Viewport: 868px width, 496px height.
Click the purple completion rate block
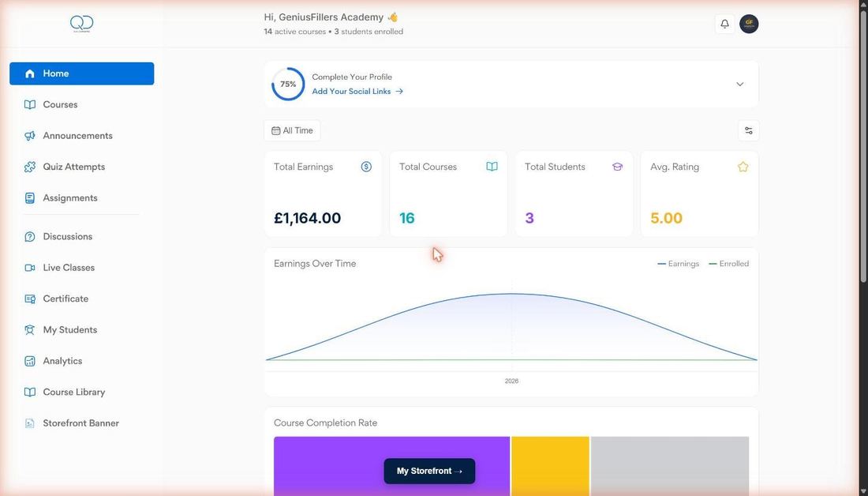click(x=391, y=466)
